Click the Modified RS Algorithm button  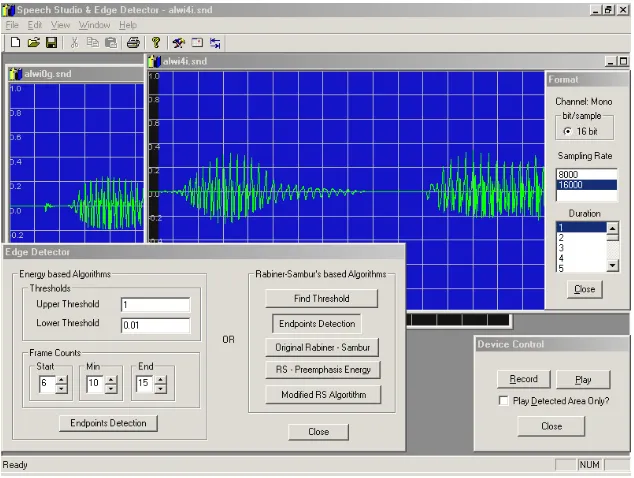(323, 395)
